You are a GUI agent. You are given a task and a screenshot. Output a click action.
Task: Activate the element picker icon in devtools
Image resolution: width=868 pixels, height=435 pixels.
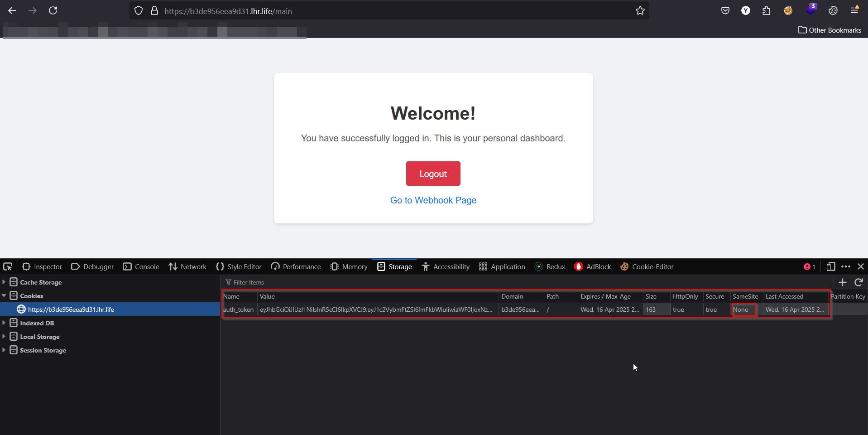point(8,266)
